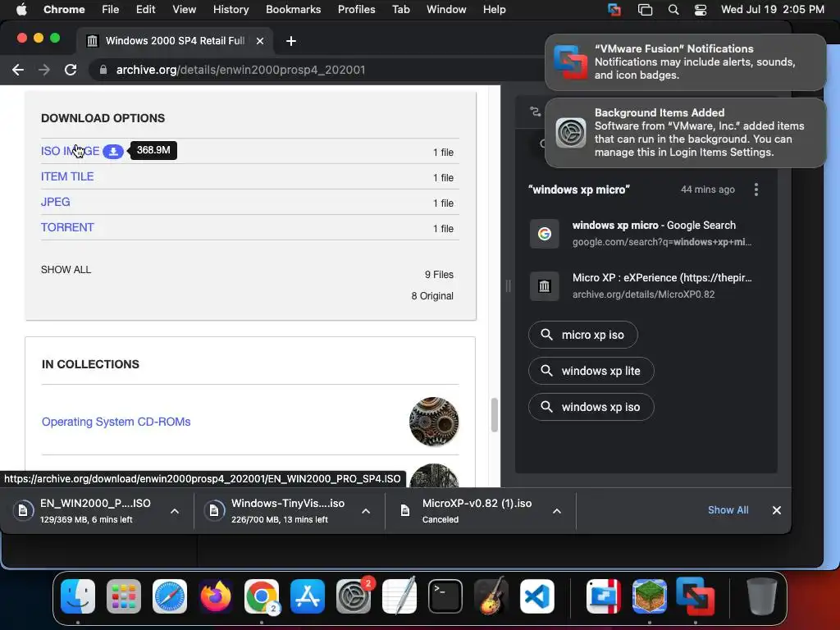Image resolution: width=840 pixels, height=630 pixels.
Task: Open Micro XP eXPerience archive entry
Action: (645, 286)
